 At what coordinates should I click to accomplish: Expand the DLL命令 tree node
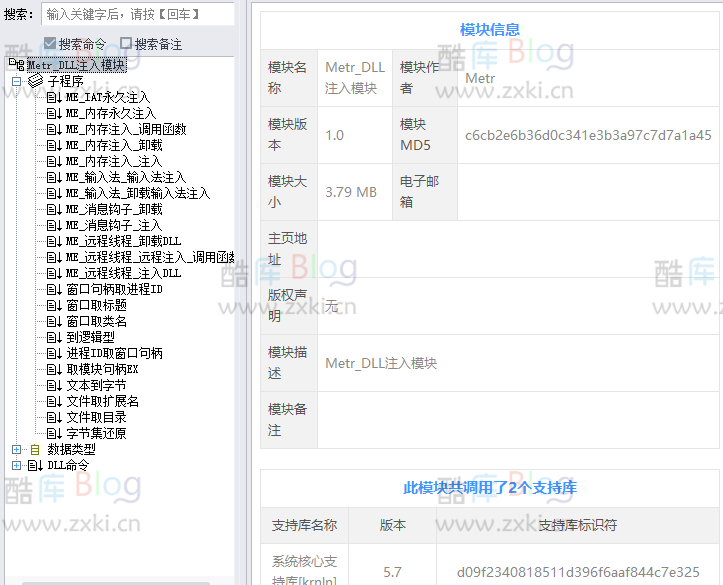[17, 466]
